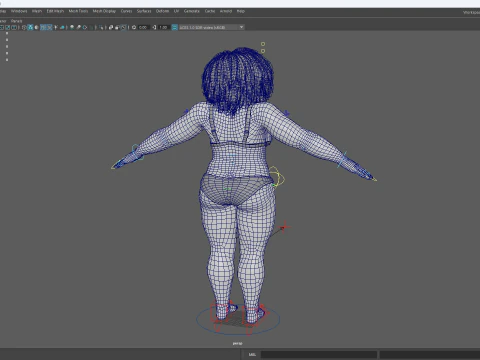The image size is (480, 360).
Task: Select the yellow hip control curve
Action: pos(278,177)
